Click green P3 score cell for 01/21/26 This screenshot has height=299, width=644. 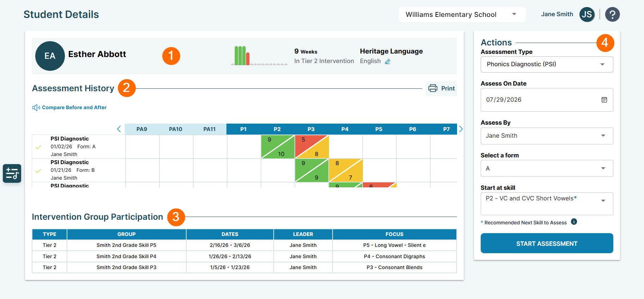click(x=312, y=170)
